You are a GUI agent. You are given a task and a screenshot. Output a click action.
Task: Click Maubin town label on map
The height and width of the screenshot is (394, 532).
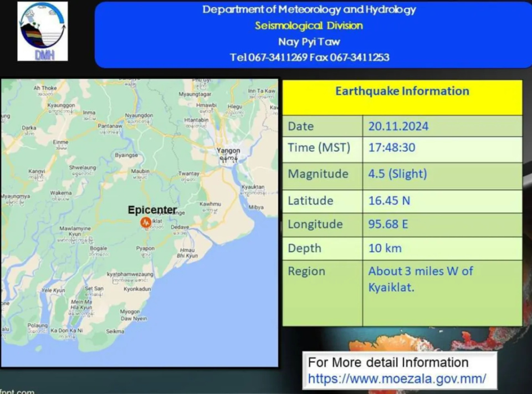point(140,171)
